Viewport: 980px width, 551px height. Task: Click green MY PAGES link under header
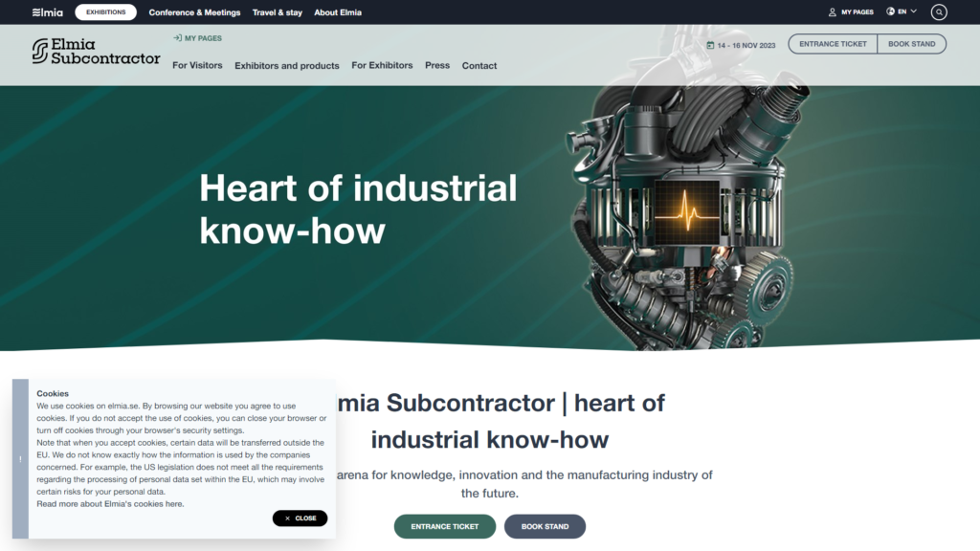[203, 38]
